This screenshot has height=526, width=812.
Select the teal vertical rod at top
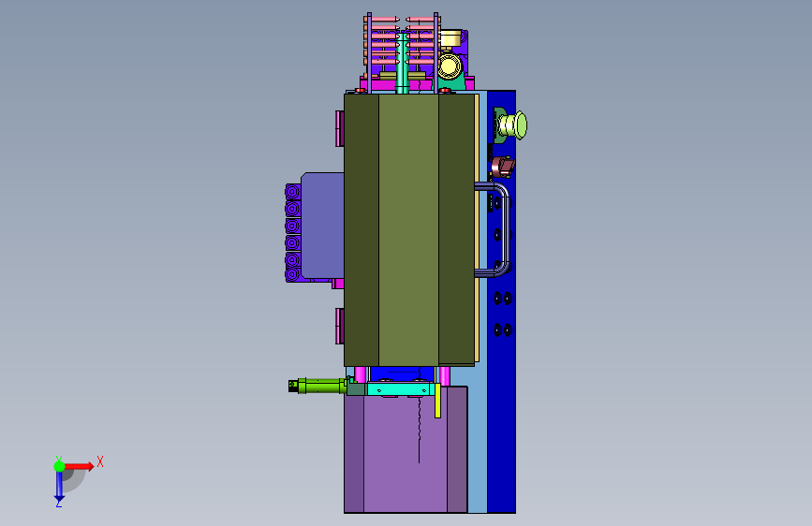pos(403,63)
